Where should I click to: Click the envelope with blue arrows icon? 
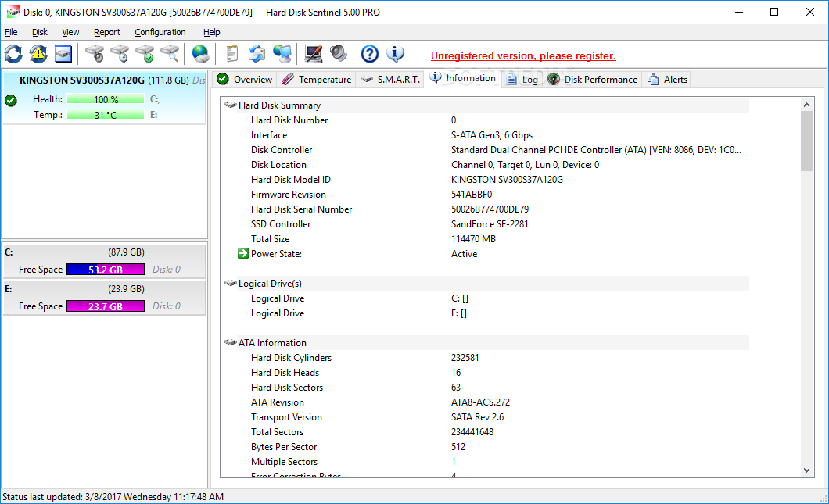tap(257, 54)
